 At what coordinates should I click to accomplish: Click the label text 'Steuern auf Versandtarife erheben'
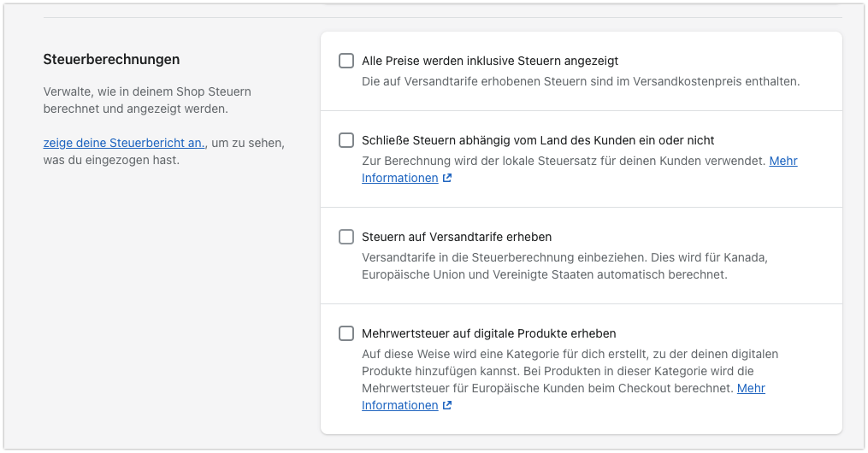457,237
